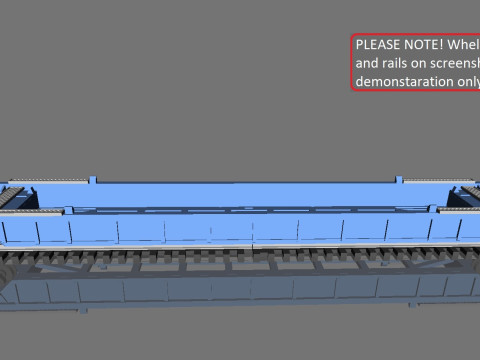
Task: Click the PLEASE NOTE text notice
Action: coord(416,62)
